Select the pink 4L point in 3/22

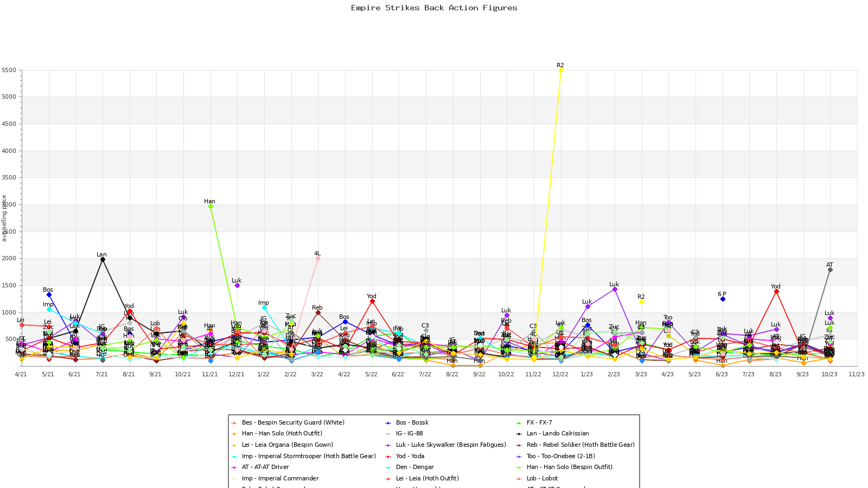click(x=318, y=258)
